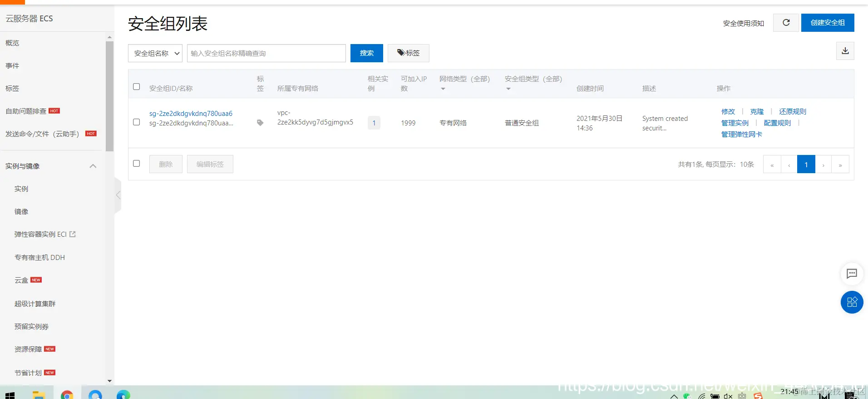The width and height of the screenshot is (868, 399).
Task: Click the related instances count 1
Action: click(374, 123)
